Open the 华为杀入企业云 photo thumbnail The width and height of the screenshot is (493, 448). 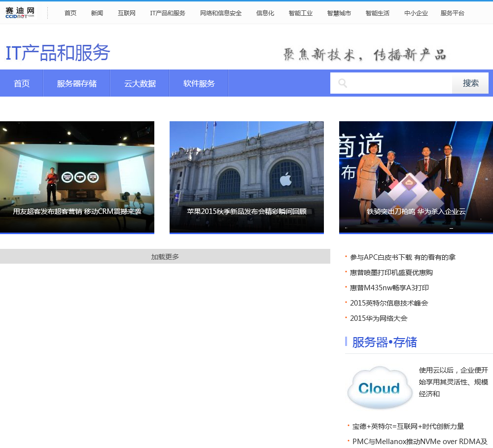pos(416,176)
